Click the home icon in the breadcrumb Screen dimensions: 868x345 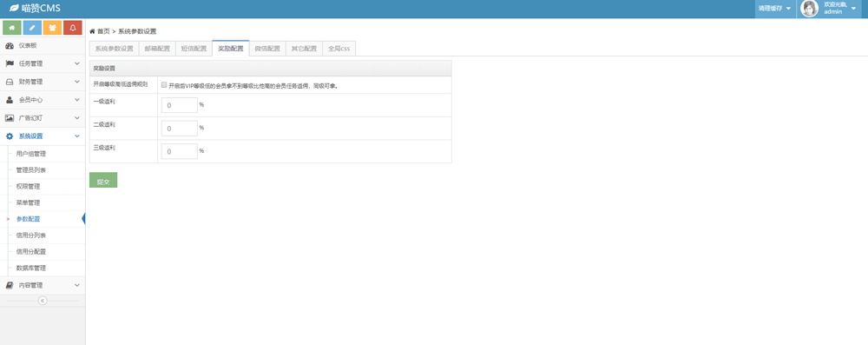click(92, 31)
